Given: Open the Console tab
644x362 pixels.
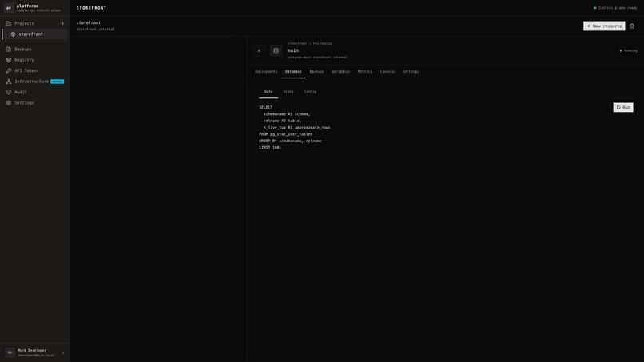Looking at the screenshot, I should pos(388,71).
